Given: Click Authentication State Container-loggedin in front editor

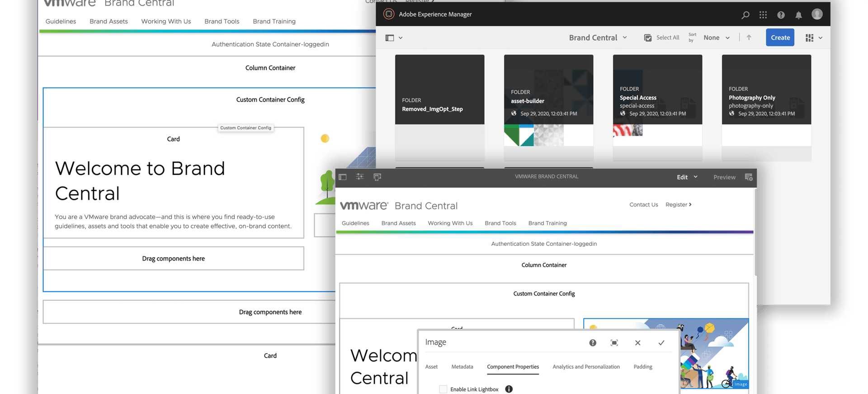Looking at the screenshot, I should (544, 244).
